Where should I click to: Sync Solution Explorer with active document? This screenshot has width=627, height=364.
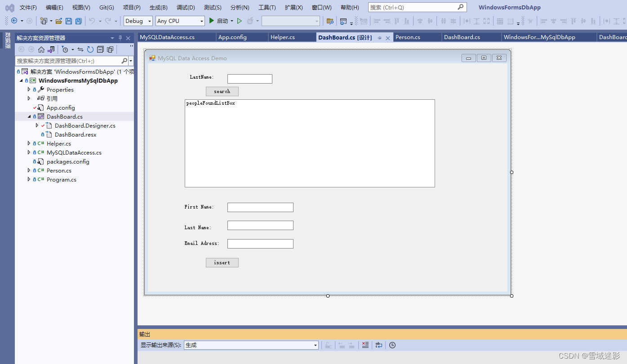pyautogui.click(x=81, y=49)
